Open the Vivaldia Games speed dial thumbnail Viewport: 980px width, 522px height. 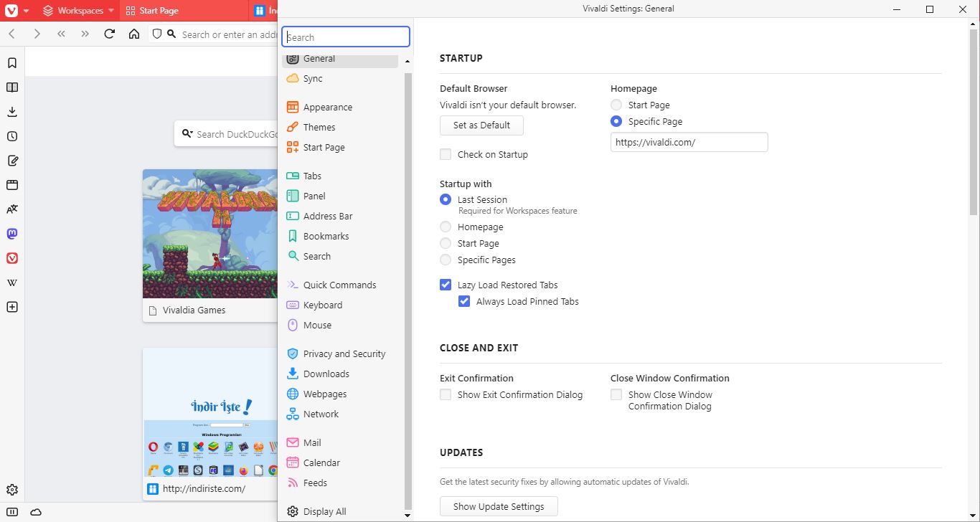point(209,245)
